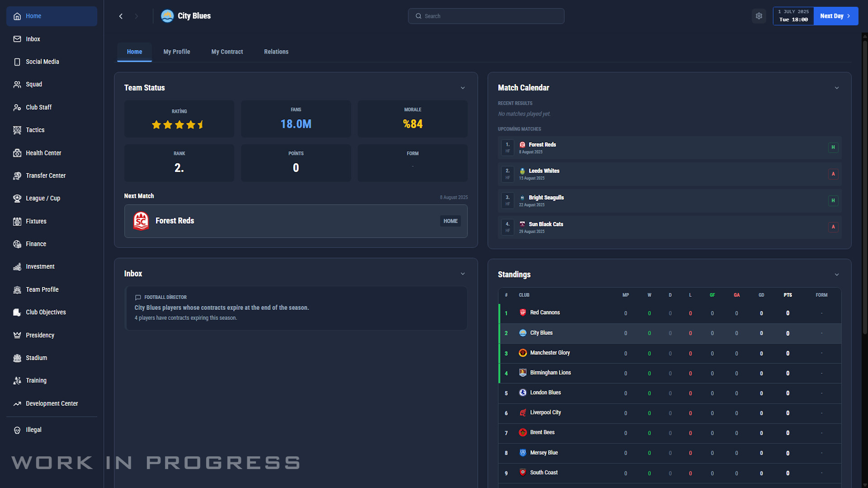868x488 pixels.
Task: Open the Tactics screen from the sidebar
Action: pyautogui.click(x=35, y=130)
